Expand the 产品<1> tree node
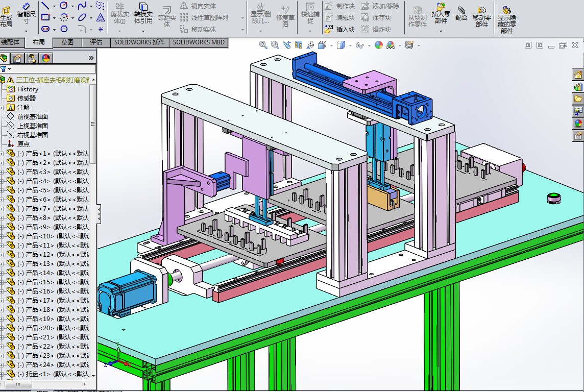The image size is (584, 392). 2,153
